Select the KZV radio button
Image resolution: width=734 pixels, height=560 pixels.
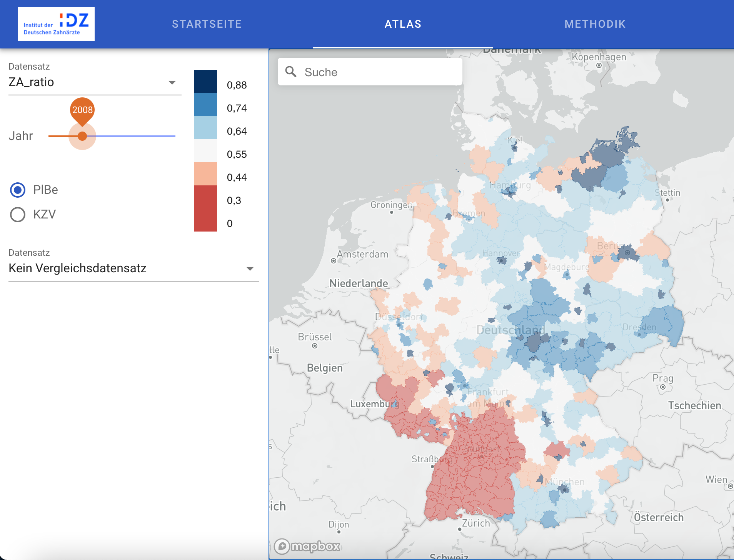point(18,215)
